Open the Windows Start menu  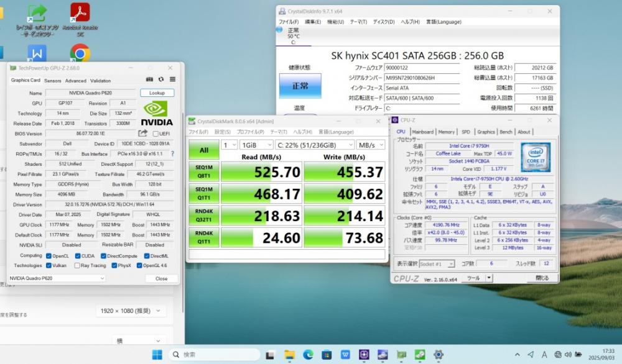157,355
